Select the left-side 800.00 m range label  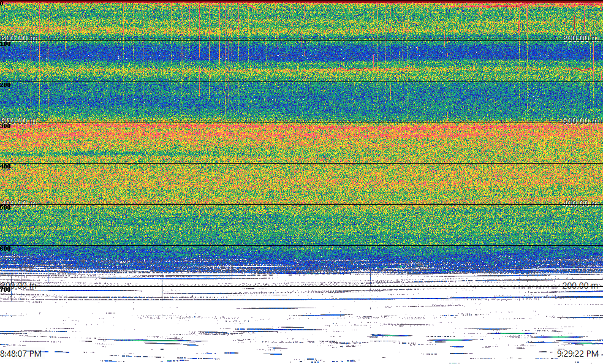18,37
